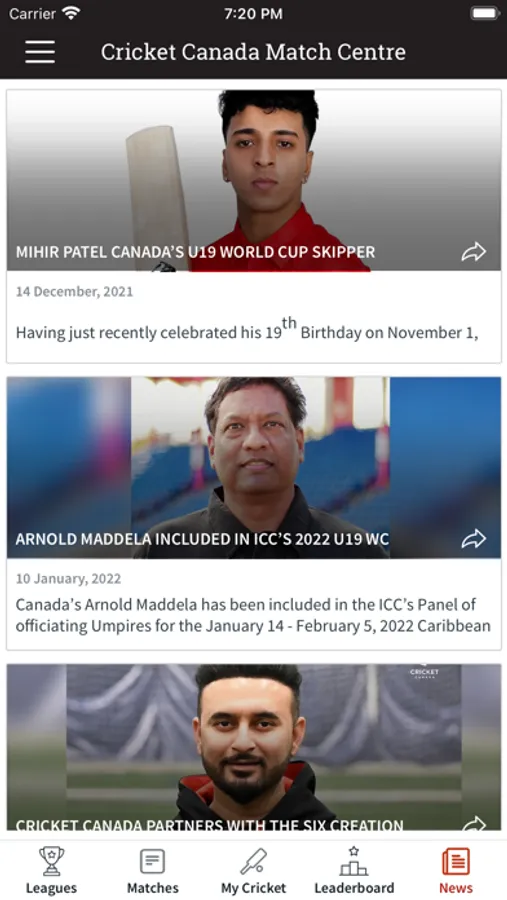Open the Mihir Patel photo thumbnail

(254, 180)
